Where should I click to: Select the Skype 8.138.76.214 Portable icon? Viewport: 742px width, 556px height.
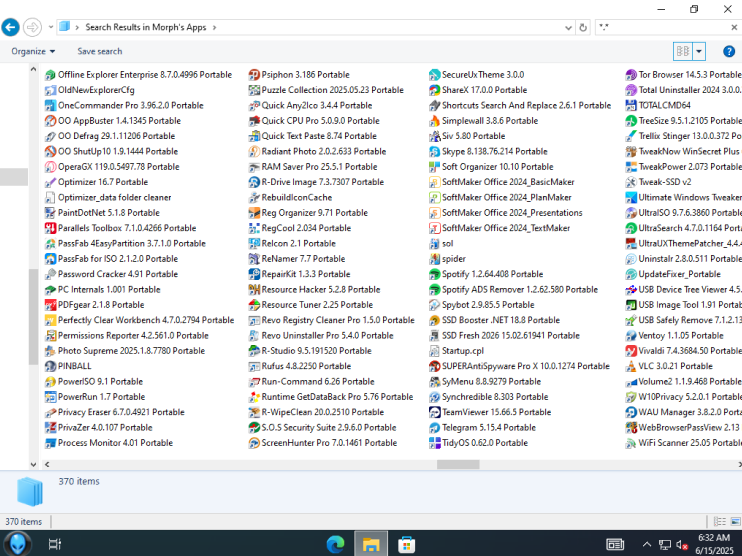point(434,151)
